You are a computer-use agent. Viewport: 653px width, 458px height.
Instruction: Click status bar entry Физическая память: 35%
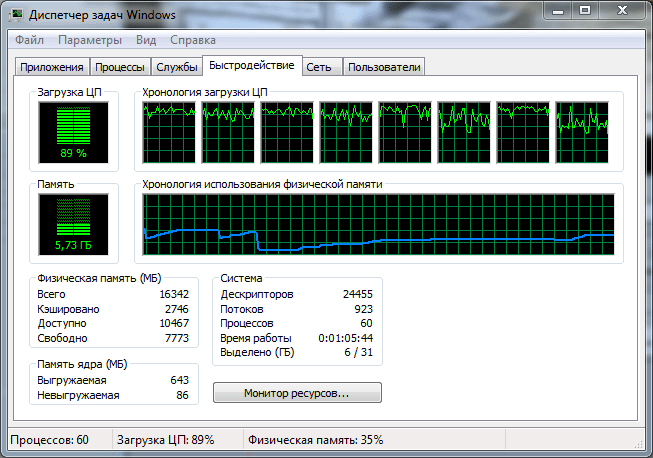coord(315,440)
